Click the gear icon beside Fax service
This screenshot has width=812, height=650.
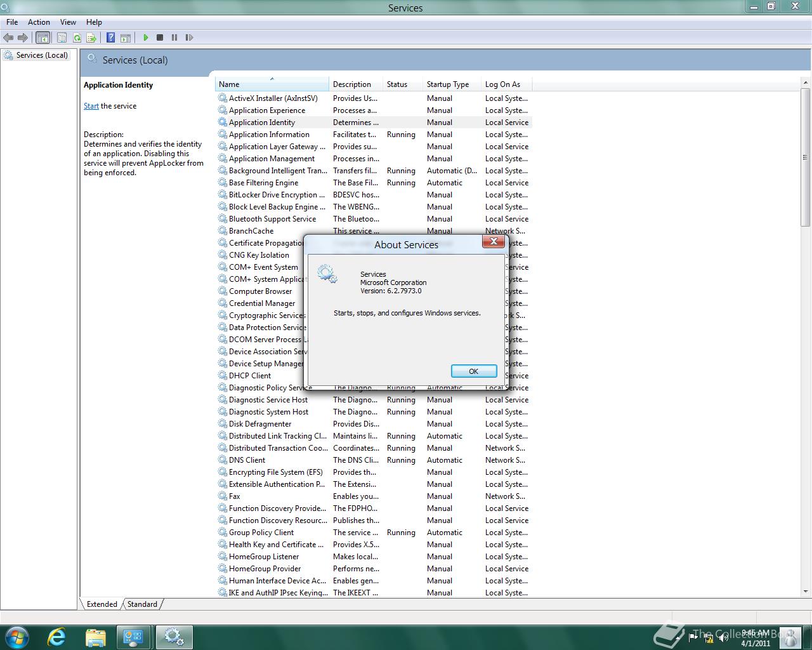pyautogui.click(x=222, y=496)
